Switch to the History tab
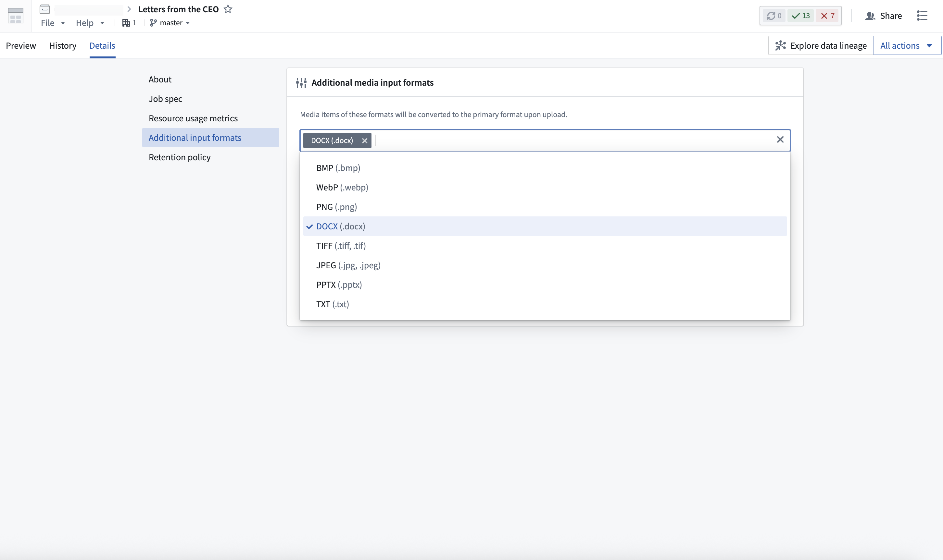The width and height of the screenshot is (943, 560). (x=63, y=45)
